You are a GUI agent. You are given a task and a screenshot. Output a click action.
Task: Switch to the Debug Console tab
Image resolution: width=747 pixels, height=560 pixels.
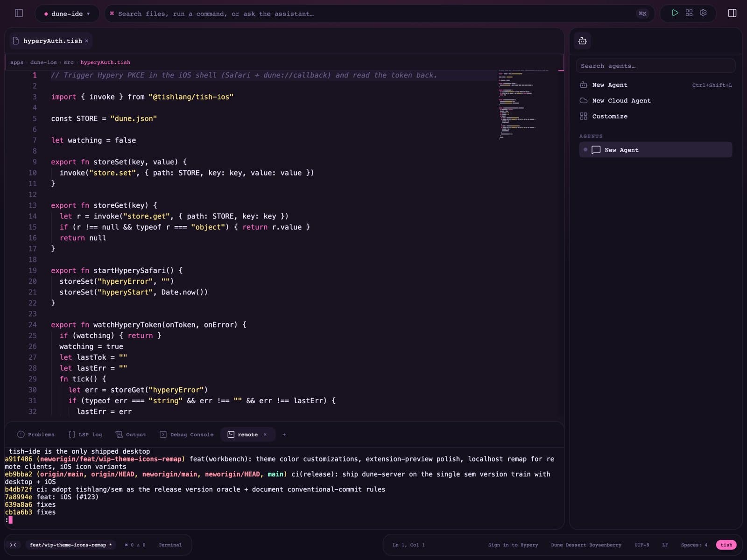pos(186,434)
